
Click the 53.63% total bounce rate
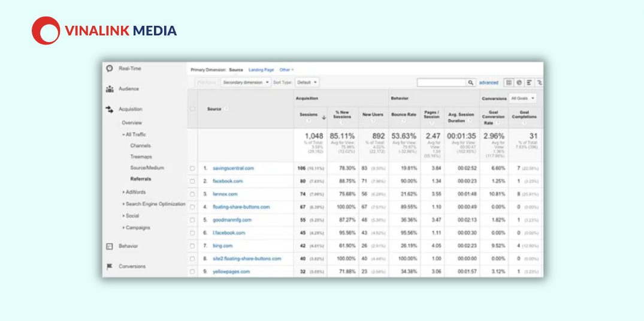[404, 136]
